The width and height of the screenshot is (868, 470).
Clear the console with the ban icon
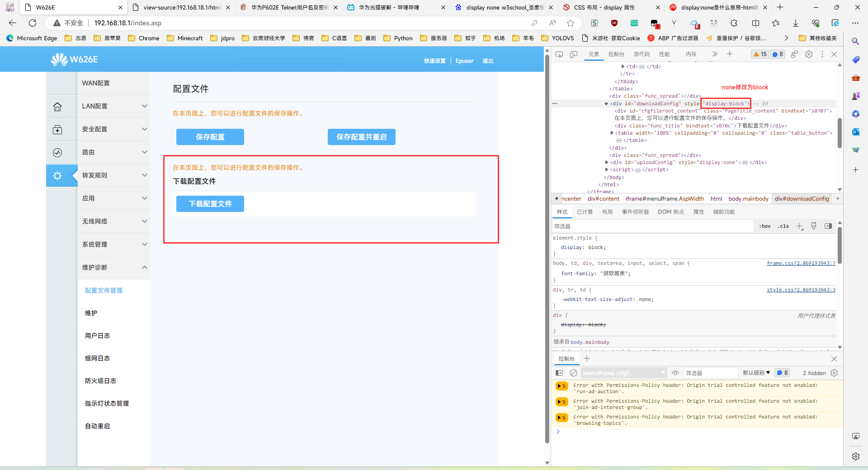tap(574, 373)
